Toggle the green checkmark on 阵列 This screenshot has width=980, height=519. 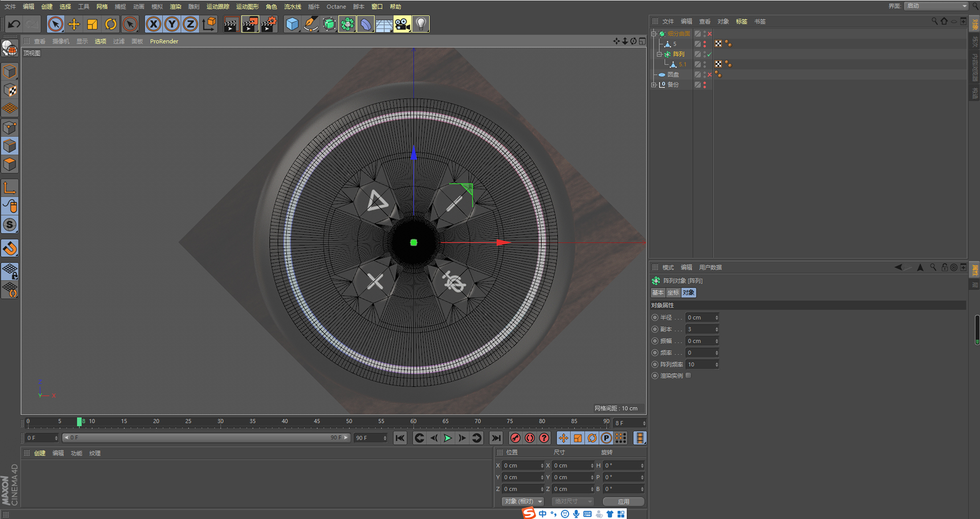pyautogui.click(x=709, y=54)
